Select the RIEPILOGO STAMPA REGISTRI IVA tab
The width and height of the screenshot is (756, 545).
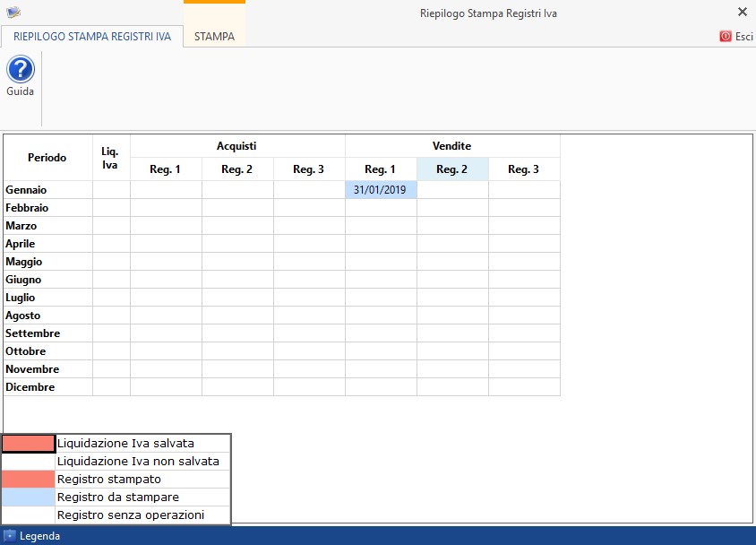(92, 37)
